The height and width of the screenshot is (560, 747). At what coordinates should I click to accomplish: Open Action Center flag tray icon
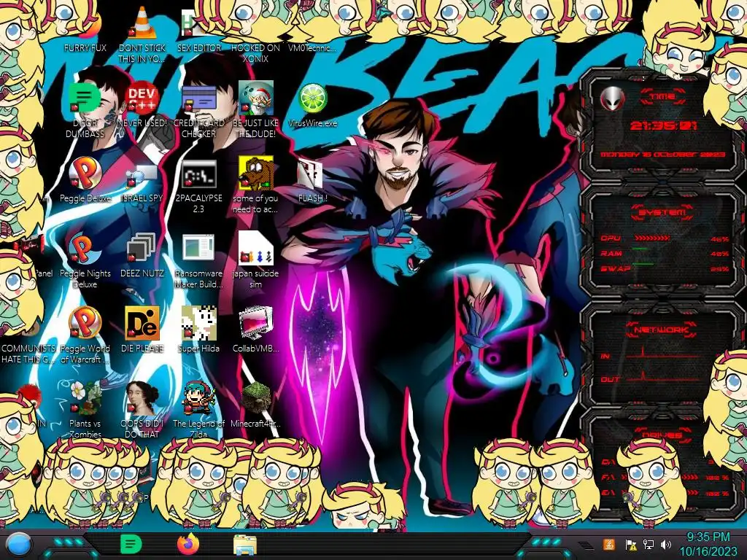[x=630, y=544]
